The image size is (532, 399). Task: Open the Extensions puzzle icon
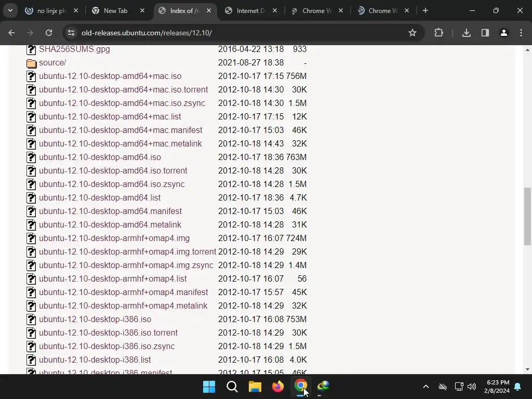(438, 33)
